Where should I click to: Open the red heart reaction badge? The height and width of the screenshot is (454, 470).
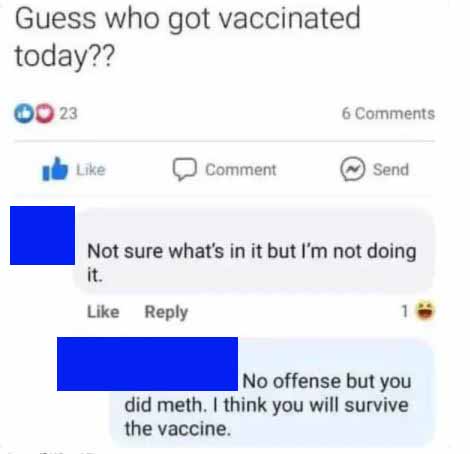[x=45, y=114]
